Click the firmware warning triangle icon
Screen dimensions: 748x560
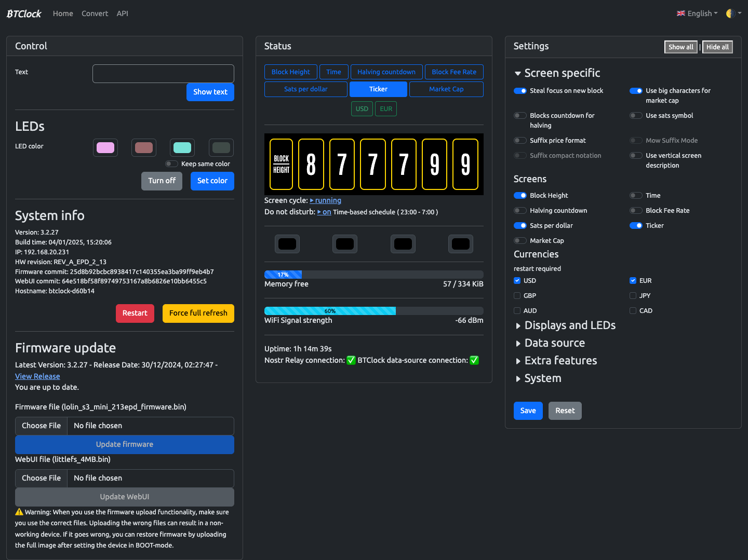pyautogui.click(x=19, y=512)
